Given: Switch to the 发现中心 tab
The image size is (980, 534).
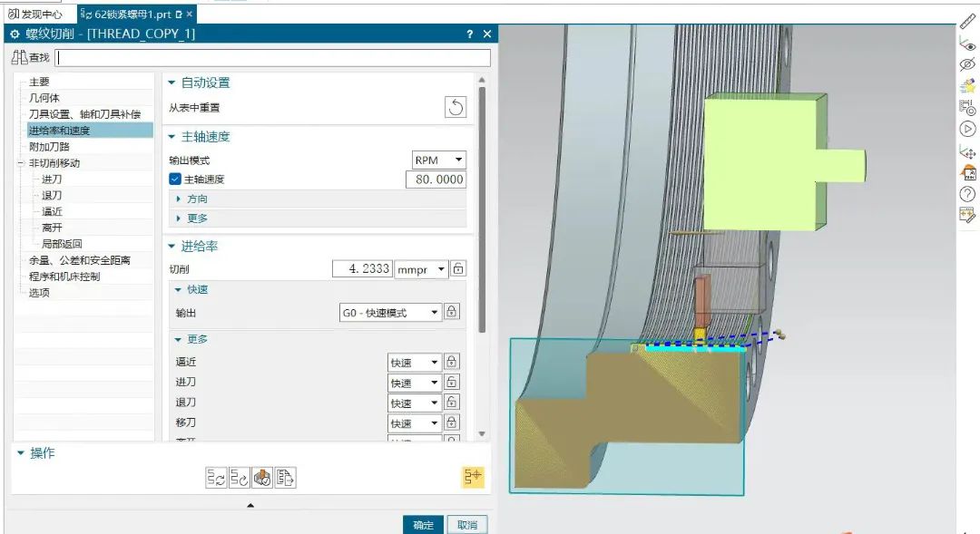Looking at the screenshot, I should point(36,15).
